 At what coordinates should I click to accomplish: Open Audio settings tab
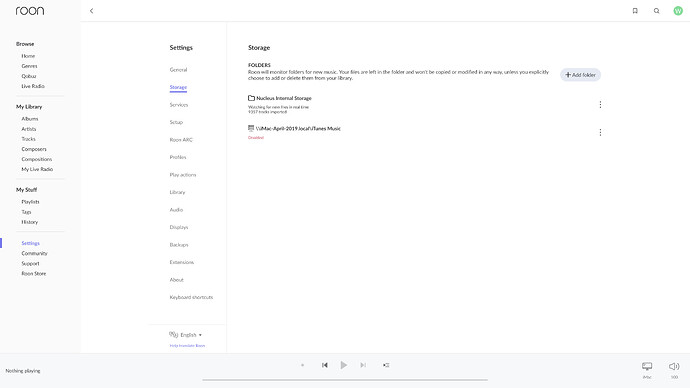click(x=176, y=210)
